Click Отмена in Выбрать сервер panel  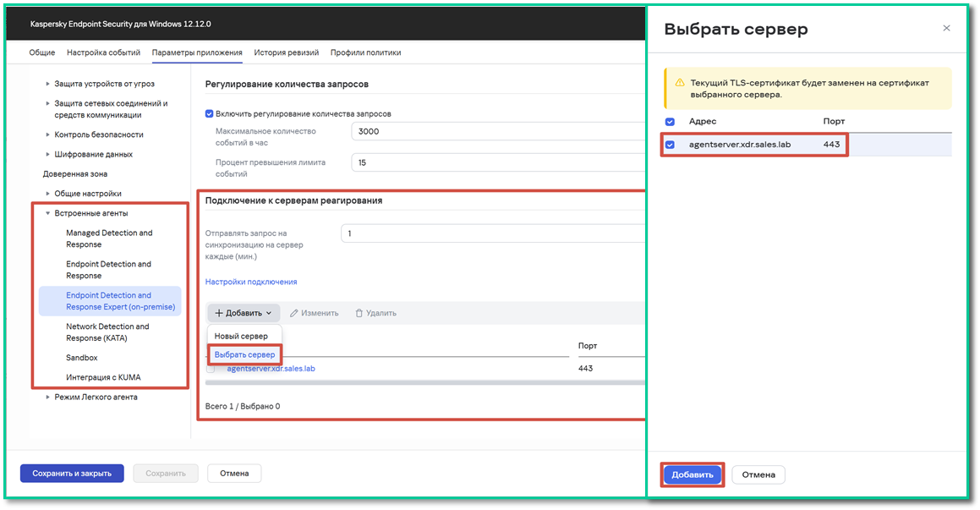[x=758, y=475]
